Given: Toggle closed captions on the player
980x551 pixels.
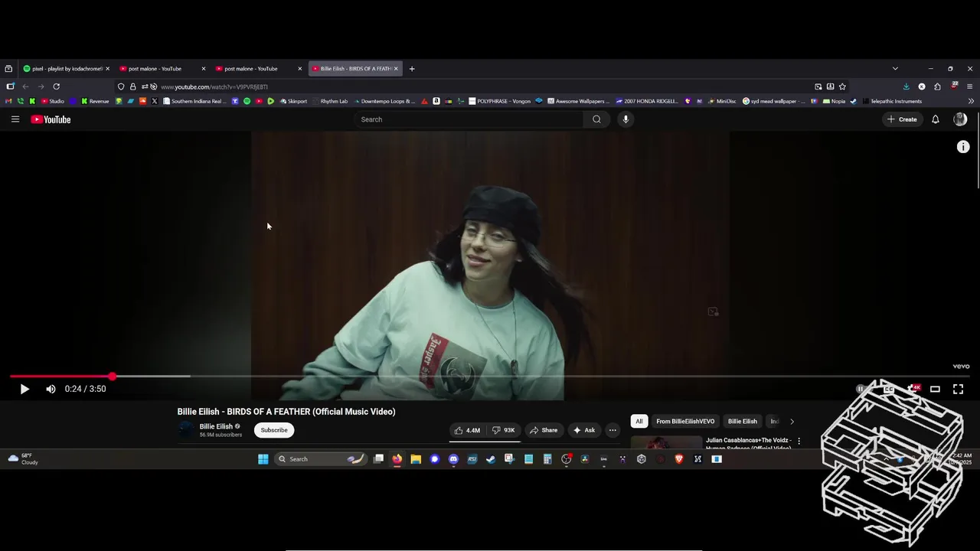Looking at the screenshot, I should pyautogui.click(x=889, y=389).
